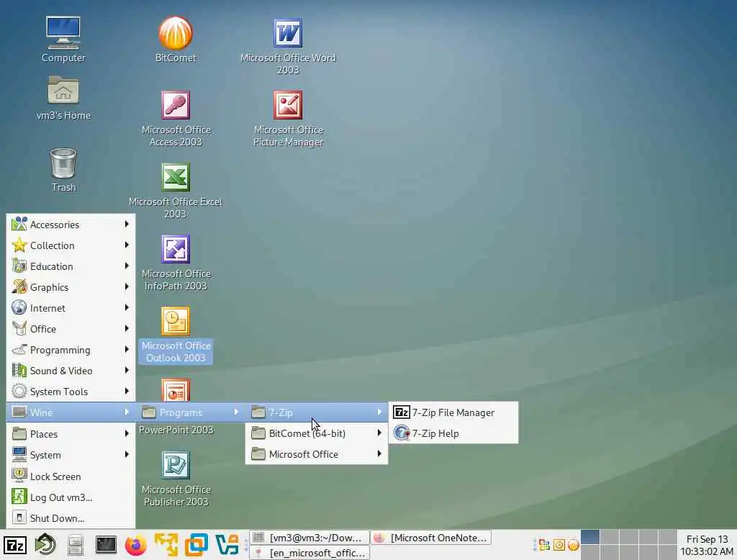Click the Accessories category icon
This screenshot has height=560, width=737.
[19, 225]
